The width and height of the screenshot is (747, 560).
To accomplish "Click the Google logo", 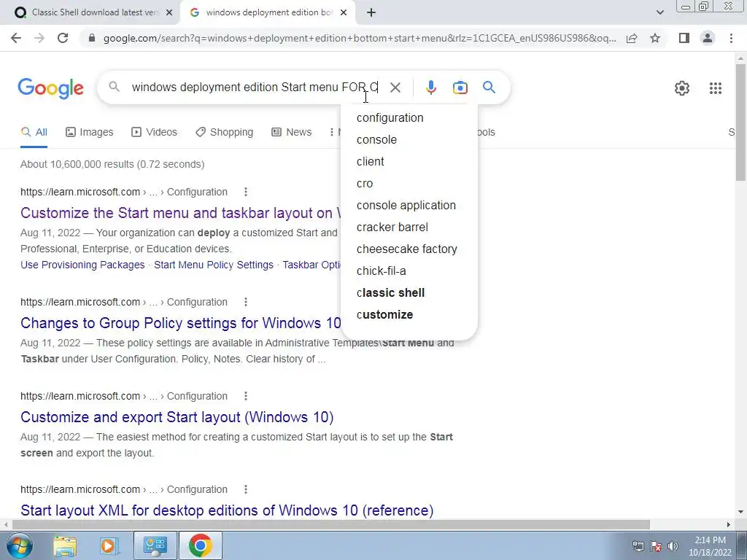I will click(x=50, y=88).
